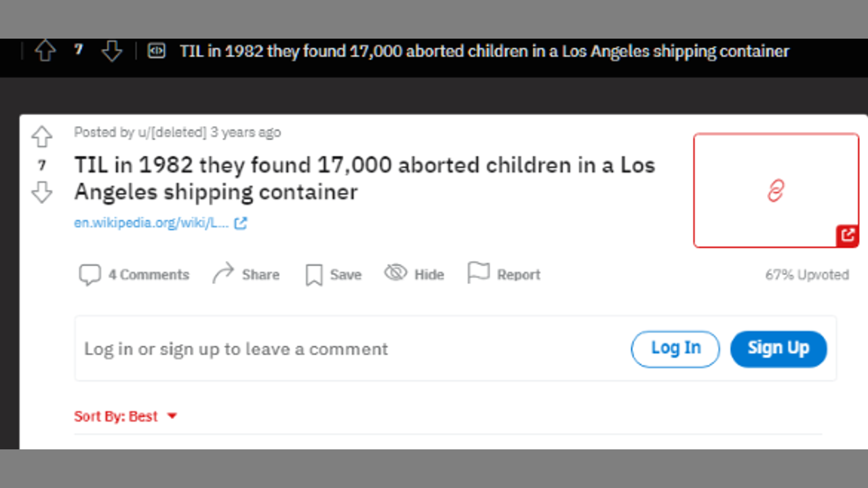Screen dimensions: 868x488
Task: Open the en.wikipedia.org link
Action: 151,223
